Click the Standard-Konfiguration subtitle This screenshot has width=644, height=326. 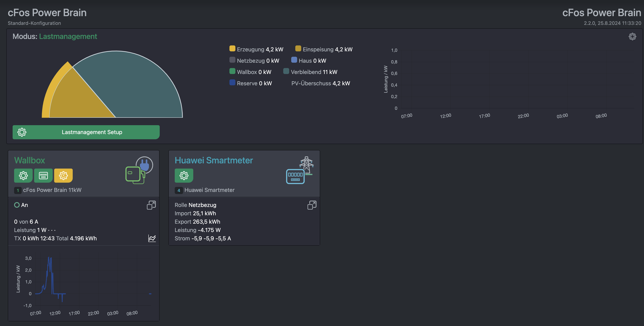coord(34,23)
